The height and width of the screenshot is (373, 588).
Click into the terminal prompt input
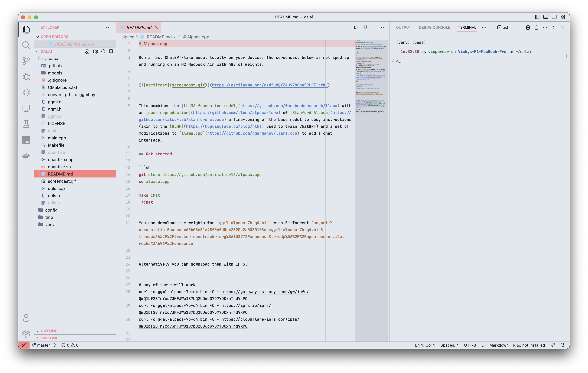click(404, 61)
